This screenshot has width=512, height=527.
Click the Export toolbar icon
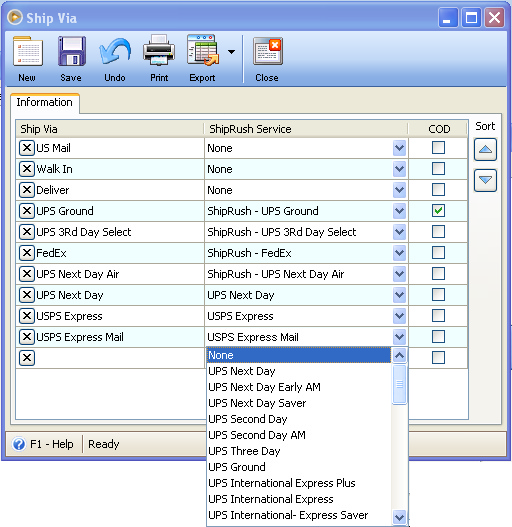pos(203,50)
